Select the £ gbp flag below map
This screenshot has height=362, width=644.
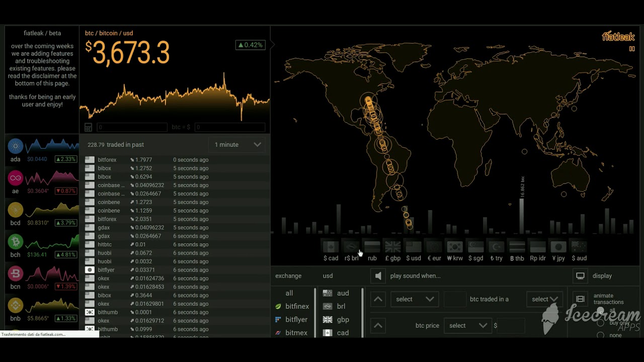(x=393, y=247)
